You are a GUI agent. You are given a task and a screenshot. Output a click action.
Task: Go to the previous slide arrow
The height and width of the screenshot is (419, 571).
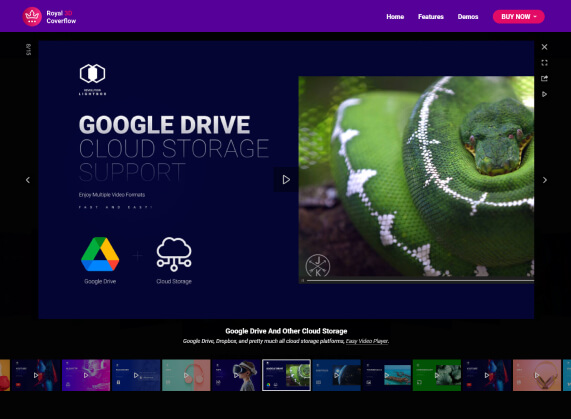click(28, 180)
